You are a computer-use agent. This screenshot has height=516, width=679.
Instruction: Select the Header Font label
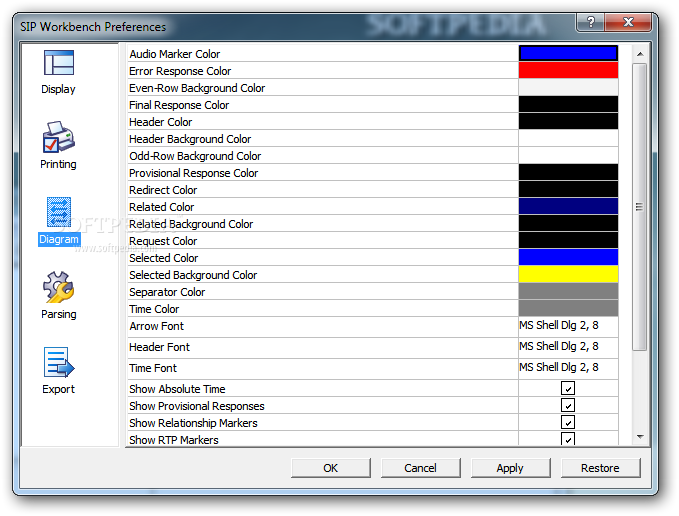(159, 347)
